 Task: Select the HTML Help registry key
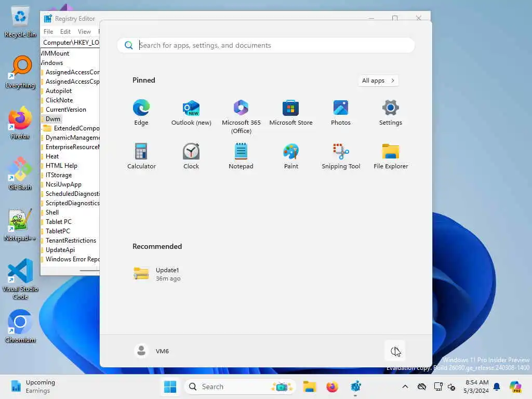pyautogui.click(x=61, y=166)
